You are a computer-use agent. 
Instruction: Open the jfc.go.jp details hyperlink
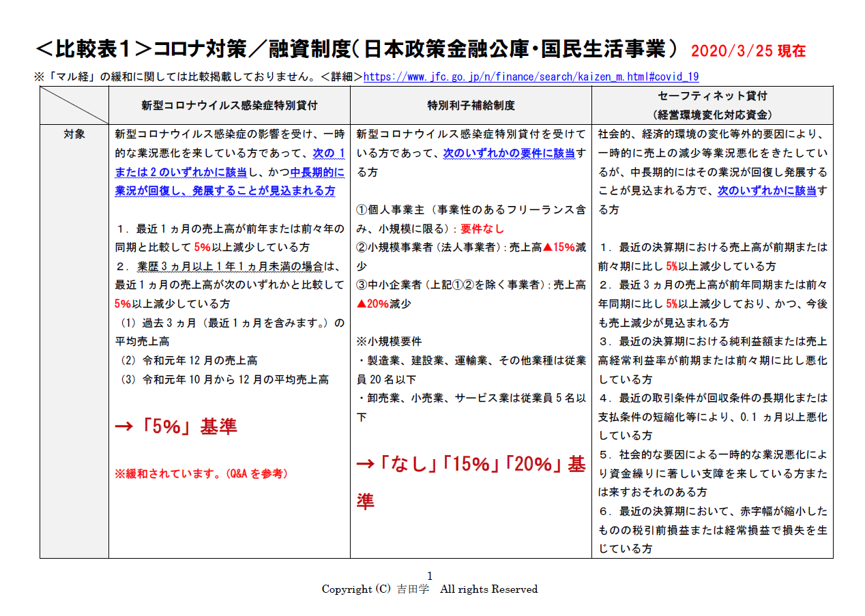[x=531, y=77]
